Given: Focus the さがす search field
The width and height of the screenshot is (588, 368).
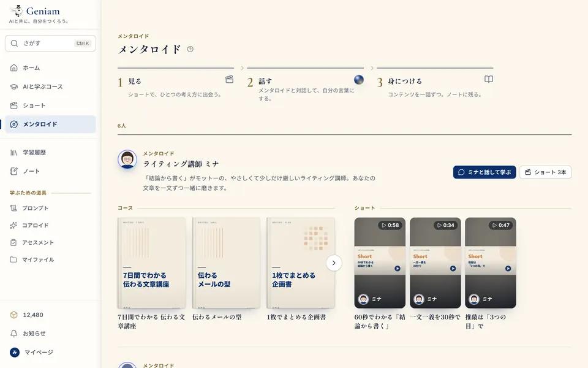Looking at the screenshot, I should click(x=50, y=43).
